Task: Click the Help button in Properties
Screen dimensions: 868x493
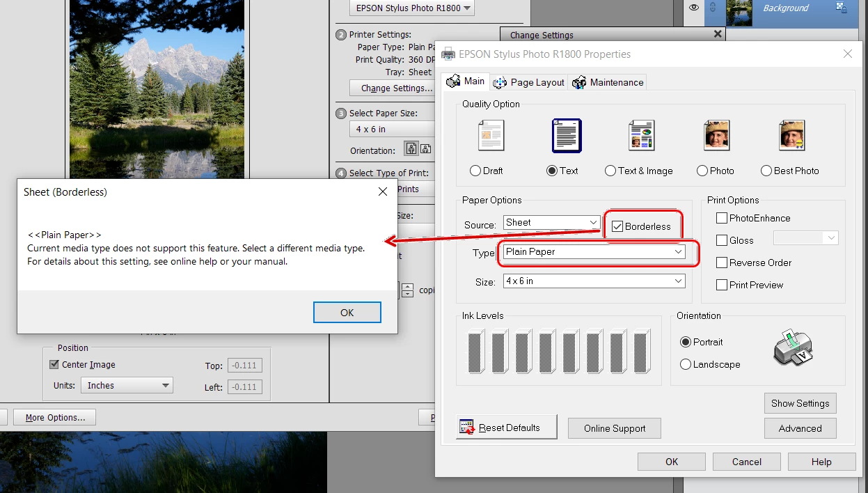Action: (x=821, y=462)
